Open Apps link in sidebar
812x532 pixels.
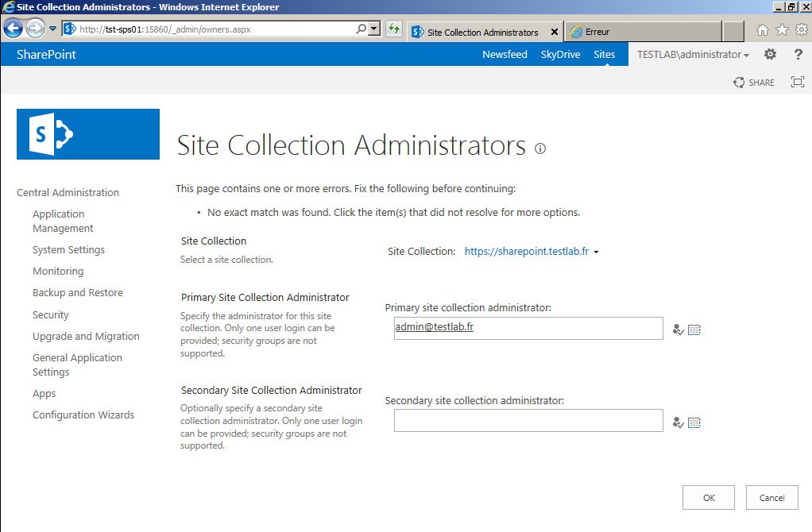(x=44, y=393)
